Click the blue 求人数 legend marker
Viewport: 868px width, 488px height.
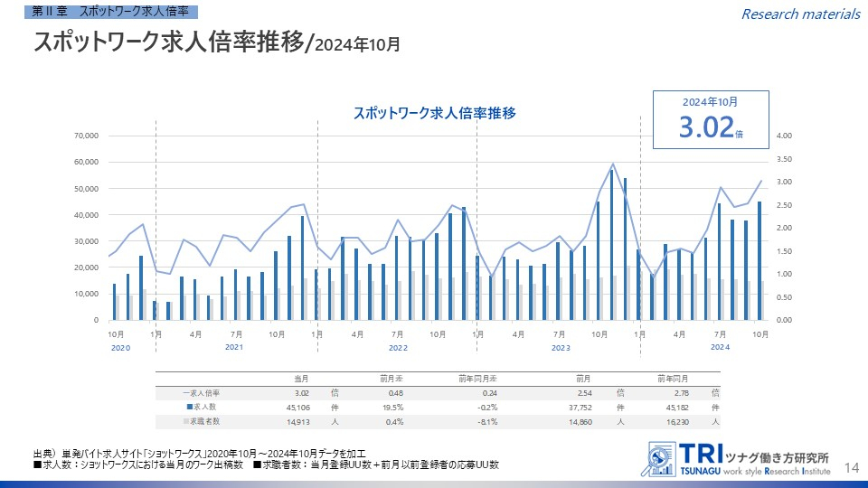pos(188,407)
